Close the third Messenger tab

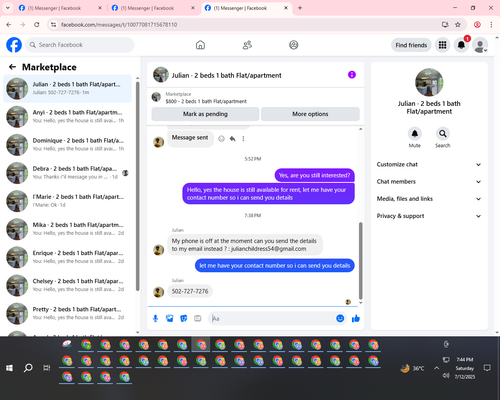[x=286, y=8]
